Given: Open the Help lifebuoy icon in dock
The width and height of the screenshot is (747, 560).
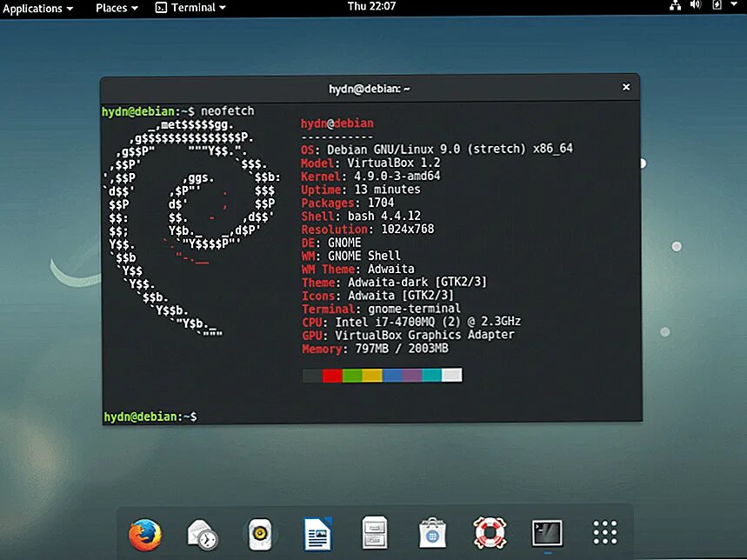Looking at the screenshot, I should tap(490, 533).
